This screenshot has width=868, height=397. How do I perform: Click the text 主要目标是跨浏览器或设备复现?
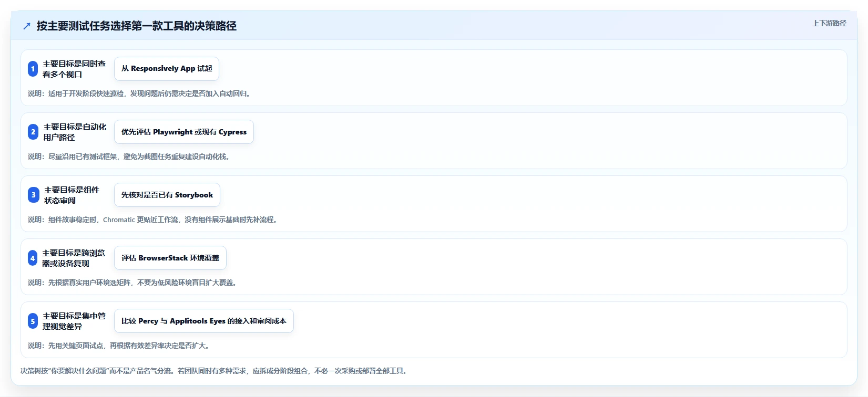[x=74, y=258]
